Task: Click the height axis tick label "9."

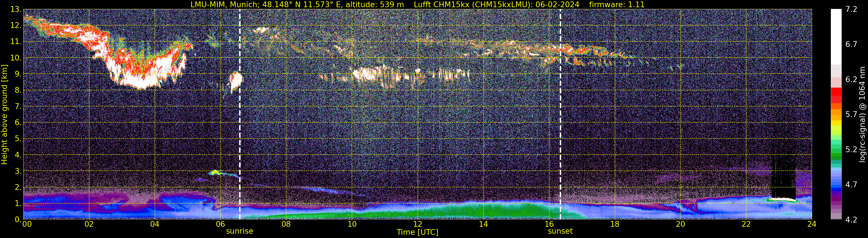Action: [18, 74]
